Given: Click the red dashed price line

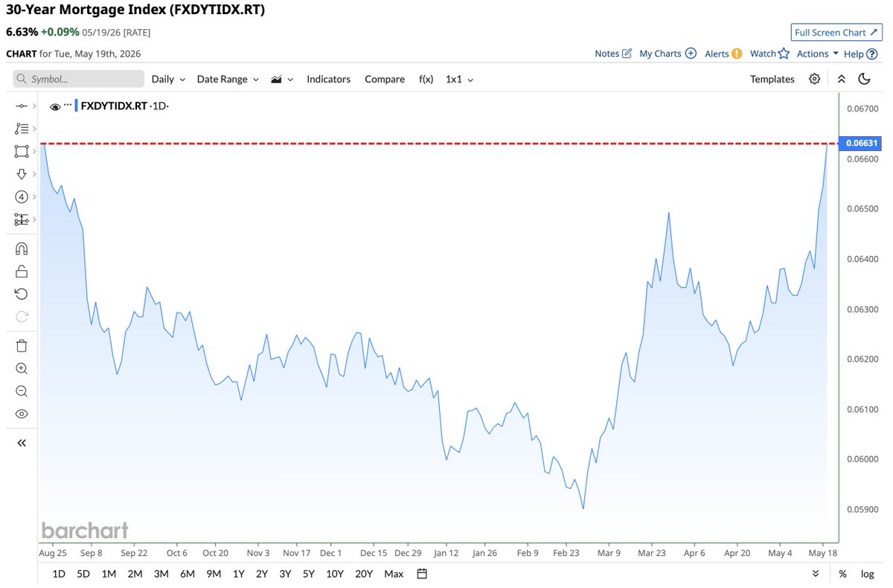Looking at the screenshot, I should click(439, 143).
